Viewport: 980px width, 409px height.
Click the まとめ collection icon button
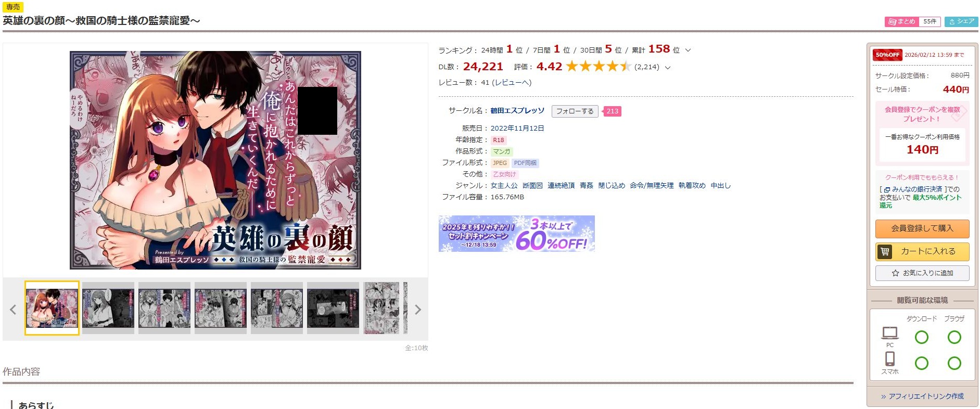click(901, 21)
